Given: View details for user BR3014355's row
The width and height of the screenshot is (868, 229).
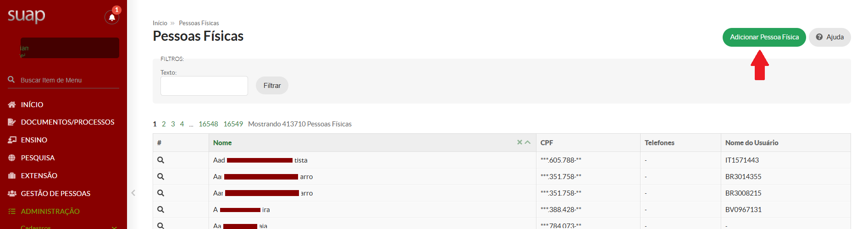Looking at the screenshot, I should coord(160,177).
